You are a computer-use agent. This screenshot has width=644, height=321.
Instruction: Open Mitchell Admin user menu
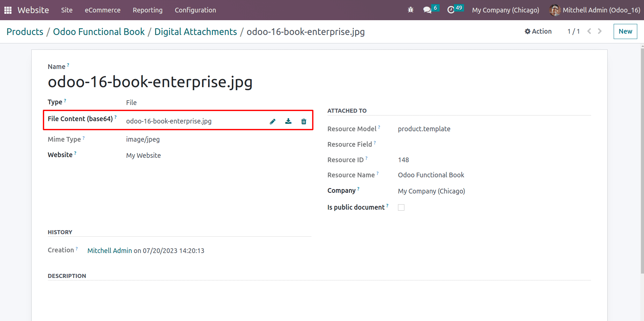click(595, 10)
